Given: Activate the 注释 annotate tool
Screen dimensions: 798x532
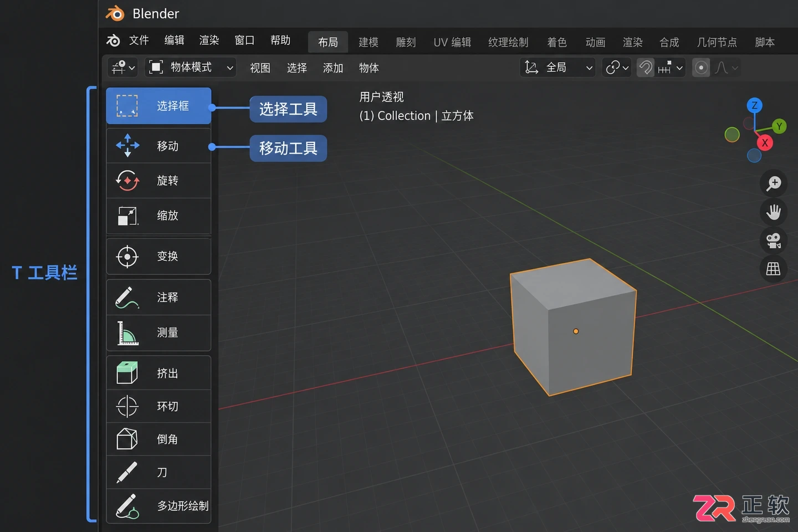Looking at the screenshot, I should (158, 298).
